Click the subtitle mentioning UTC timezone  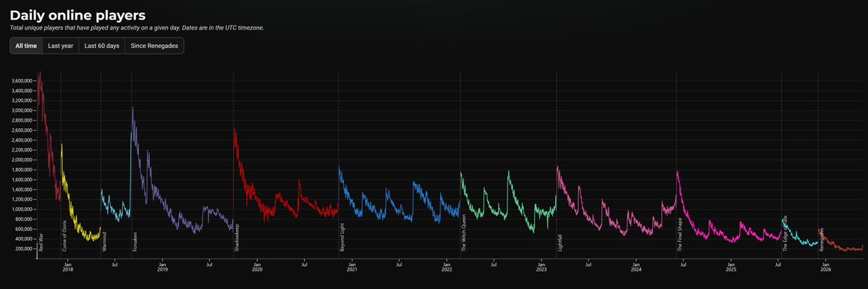point(137,28)
